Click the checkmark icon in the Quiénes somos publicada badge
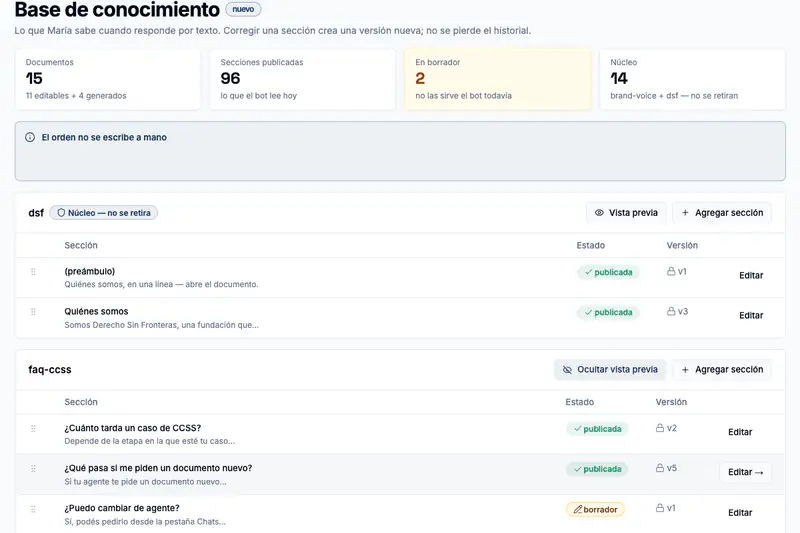Screen dimensions: 800x533 [588, 312]
